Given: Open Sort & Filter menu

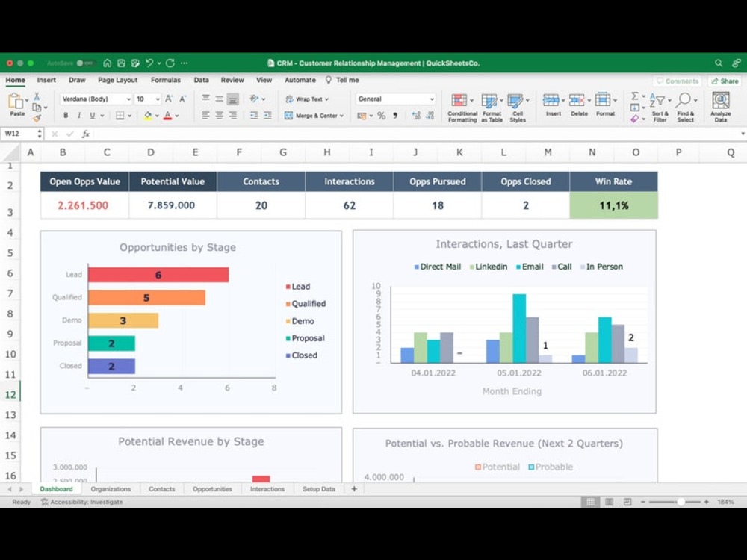Looking at the screenshot, I should 660,108.
